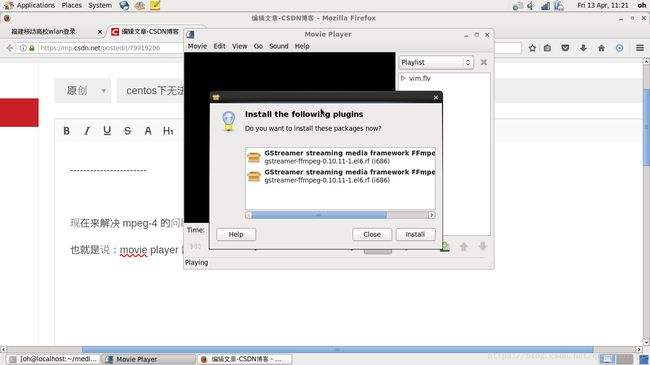Viewport: 650px width, 365px height.
Task: Switch to Firefox CSDN taskbar entry
Action: point(244,359)
